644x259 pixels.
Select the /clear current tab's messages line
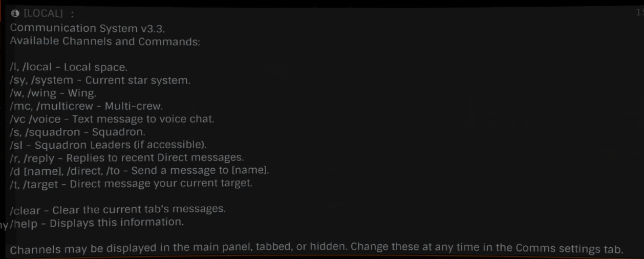[118, 210]
